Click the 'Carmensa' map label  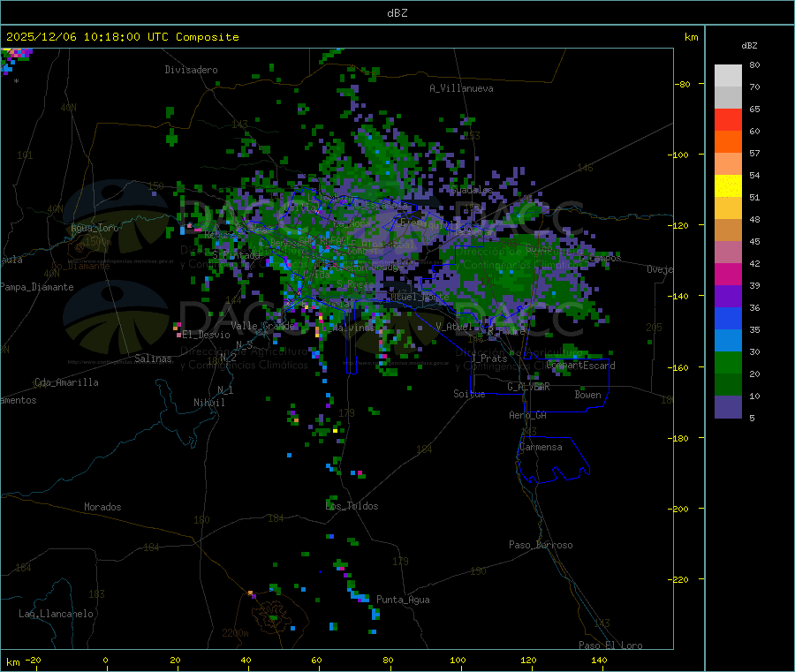click(541, 447)
